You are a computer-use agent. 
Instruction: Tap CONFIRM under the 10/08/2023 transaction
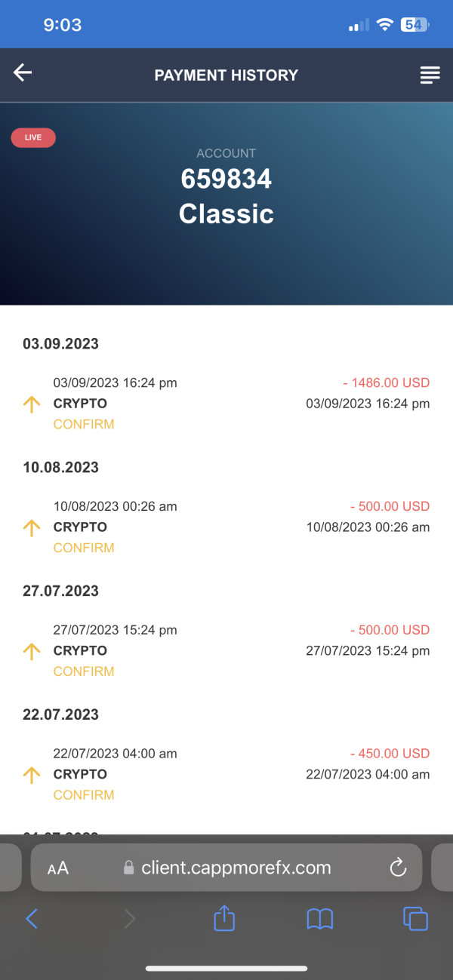[84, 548]
